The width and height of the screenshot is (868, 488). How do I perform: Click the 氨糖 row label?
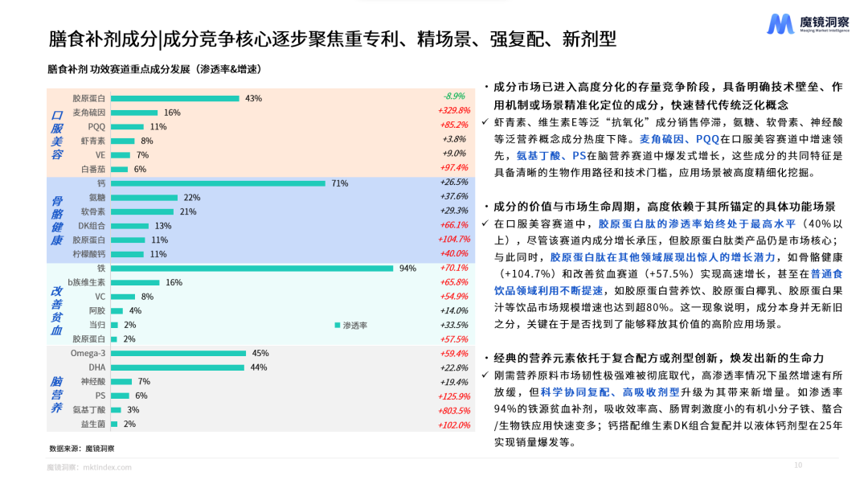(97, 197)
